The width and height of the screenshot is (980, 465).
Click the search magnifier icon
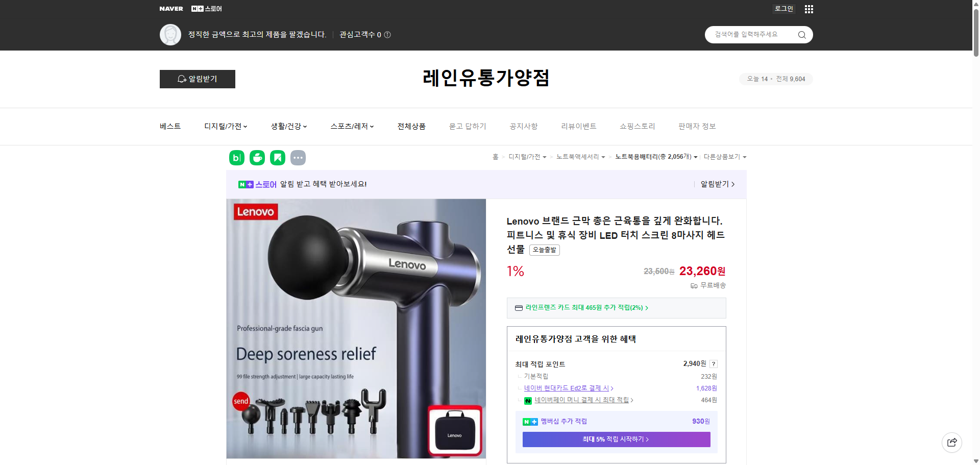(x=801, y=34)
